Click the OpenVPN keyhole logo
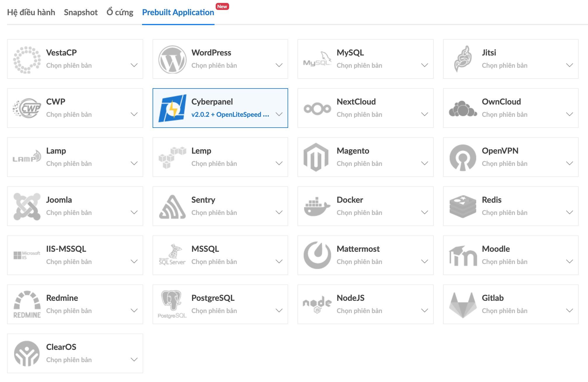Screen dimensions: 588x382 (463, 157)
